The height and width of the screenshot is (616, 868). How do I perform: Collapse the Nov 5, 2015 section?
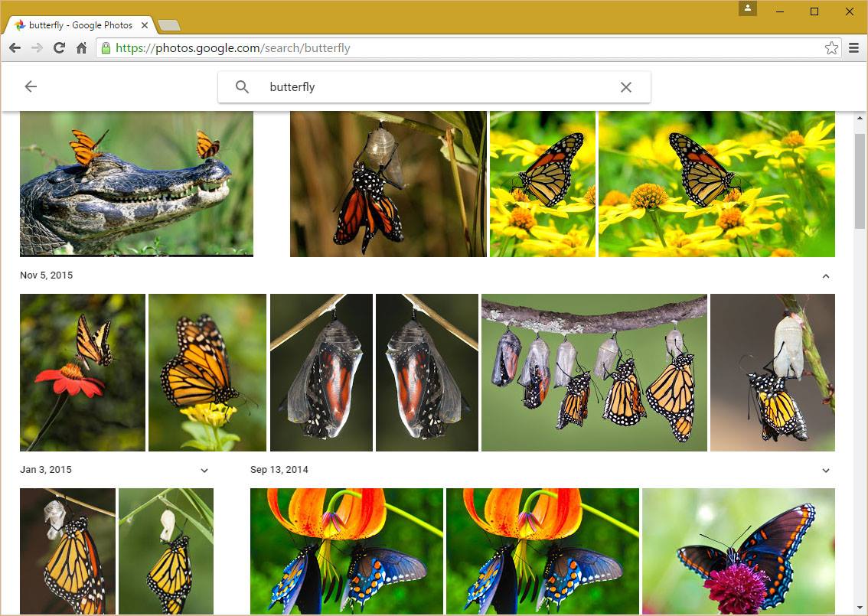click(825, 276)
